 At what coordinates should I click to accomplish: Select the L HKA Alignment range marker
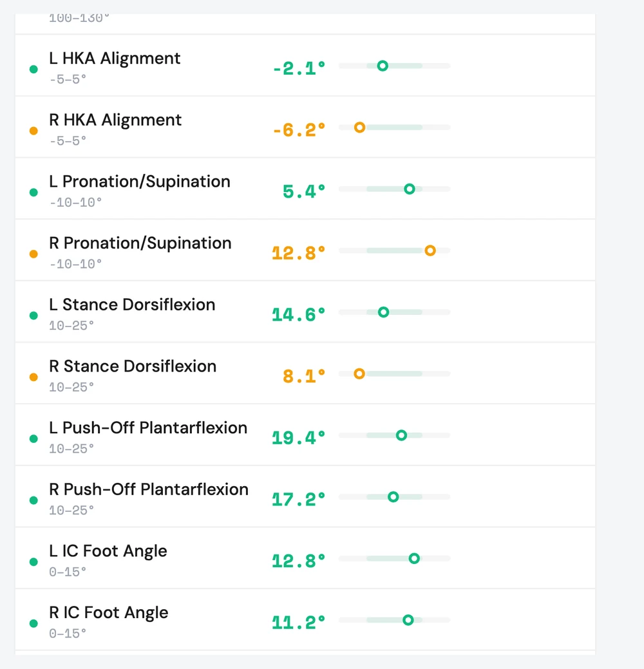pos(383,66)
